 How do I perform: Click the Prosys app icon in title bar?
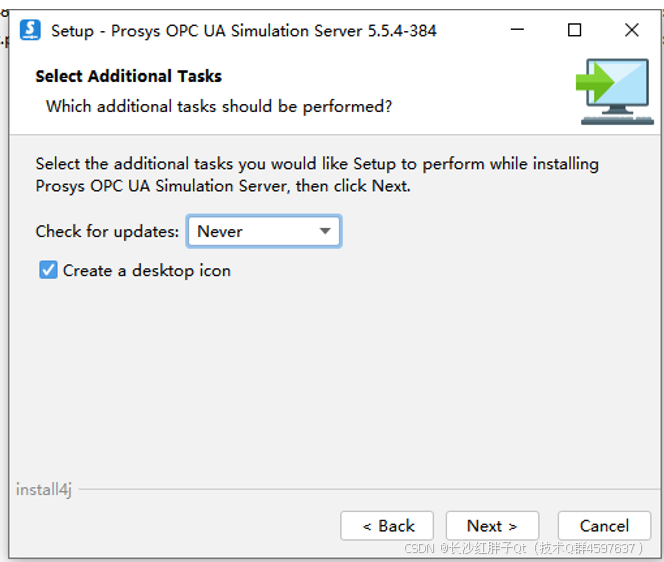[31, 30]
